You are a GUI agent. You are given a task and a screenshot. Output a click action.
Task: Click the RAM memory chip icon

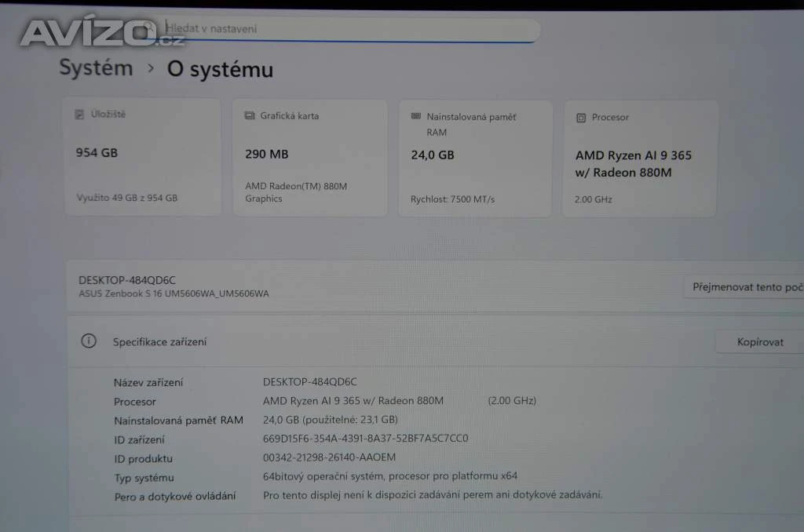[416, 116]
